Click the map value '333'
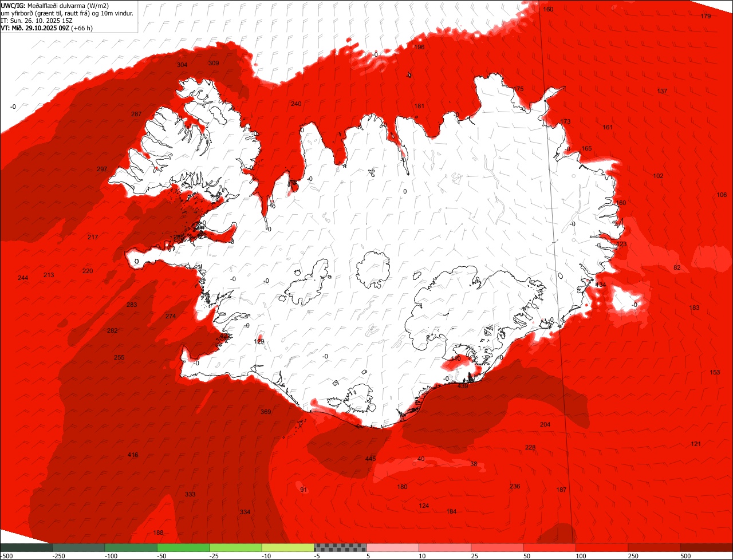Viewport: 733px width, 560px height. (x=190, y=494)
